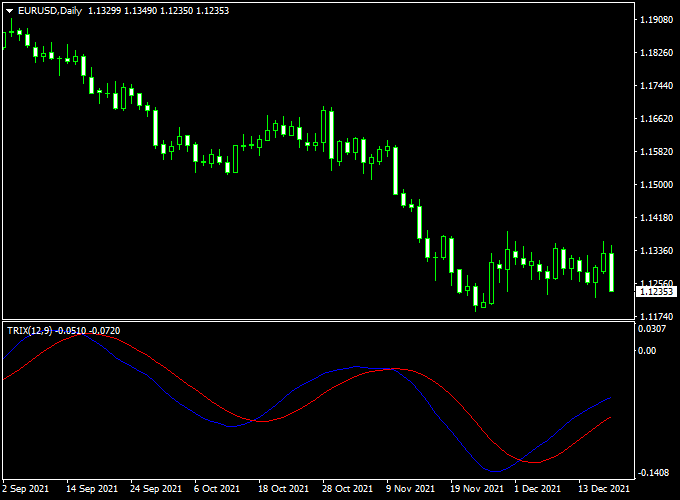Select the EURUSD,Daily chart title text

click(x=50, y=11)
